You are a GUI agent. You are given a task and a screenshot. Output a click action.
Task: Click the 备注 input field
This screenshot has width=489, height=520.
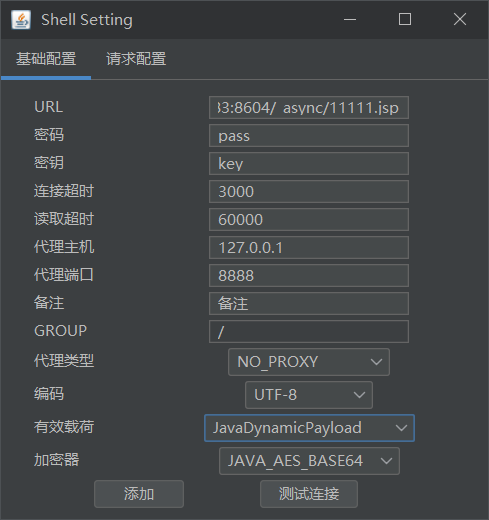coord(309,304)
